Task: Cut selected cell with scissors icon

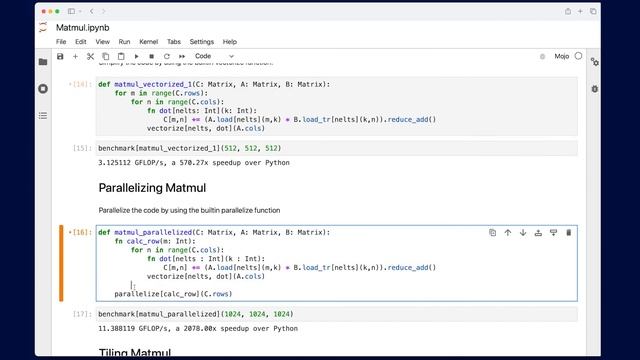Action: click(90, 56)
